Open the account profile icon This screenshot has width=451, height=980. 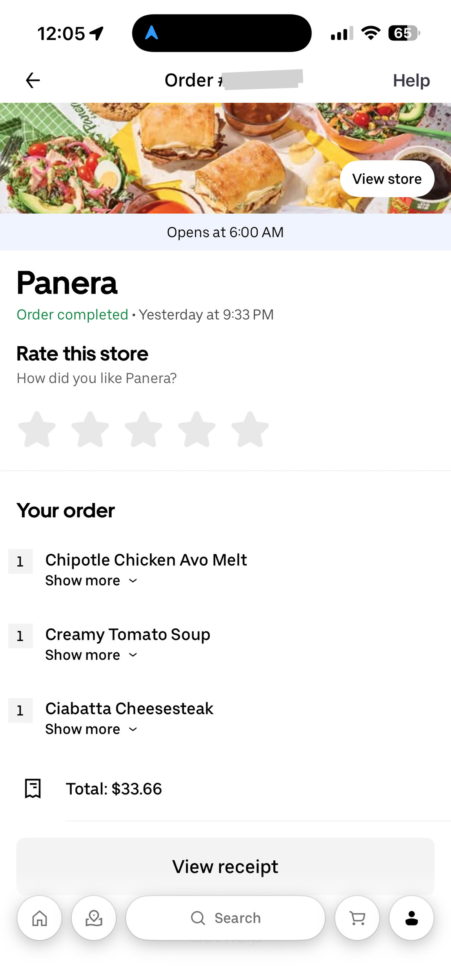pyautogui.click(x=411, y=918)
